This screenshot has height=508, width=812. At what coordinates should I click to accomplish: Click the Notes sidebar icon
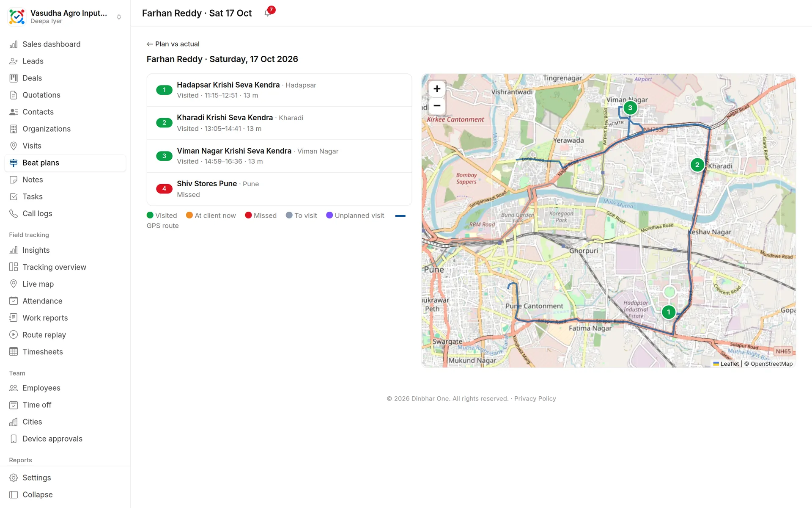point(14,180)
